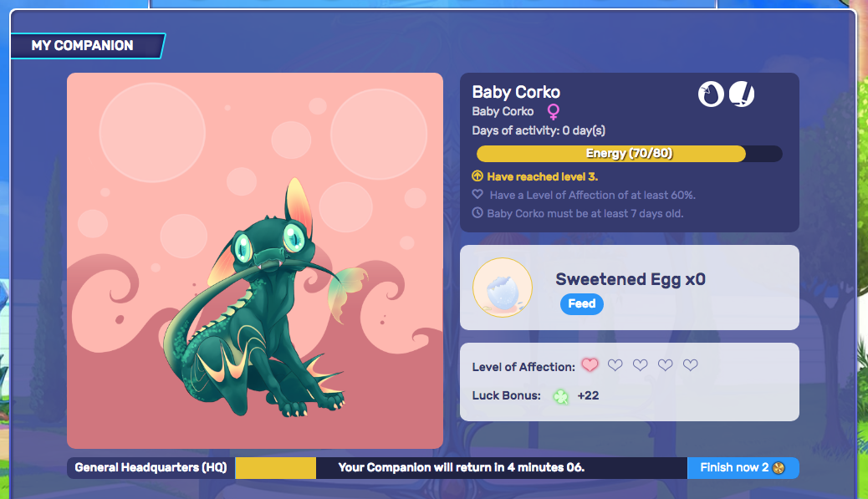Image resolution: width=868 pixels, height=499 pixels.
Task: Click the yellow level-up arrow icon
Action: [x=477, y=176]
